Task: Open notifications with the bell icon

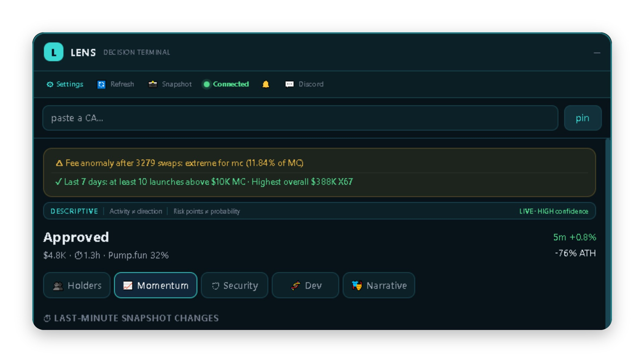Action: point(265,84)
